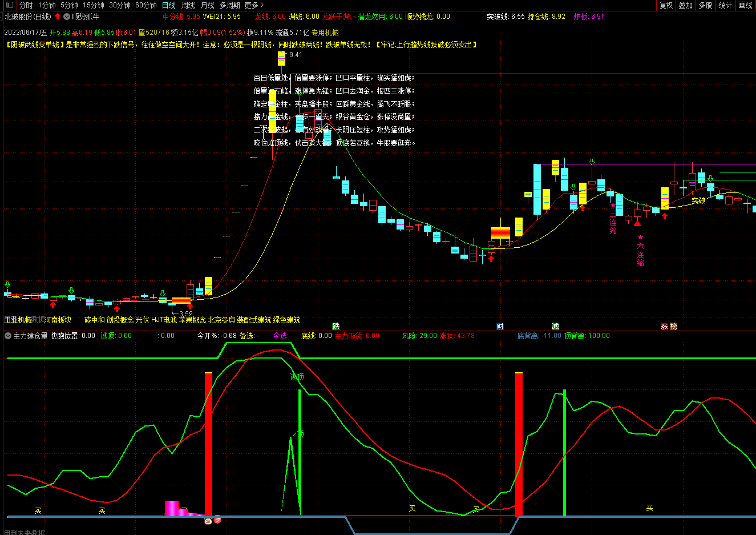The image size is (756, 535).
Task: Click the 工业机械 sector tag
Action: (x=18, y=320)
